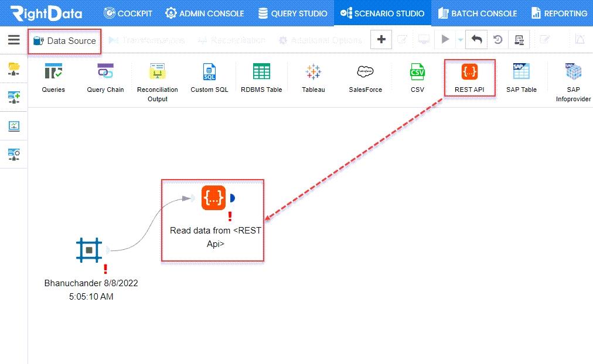Open the yellow folder sidebar icon
The height and width of the screenshot is (364, 593).
pyautogui.click(x=13, y=68)
